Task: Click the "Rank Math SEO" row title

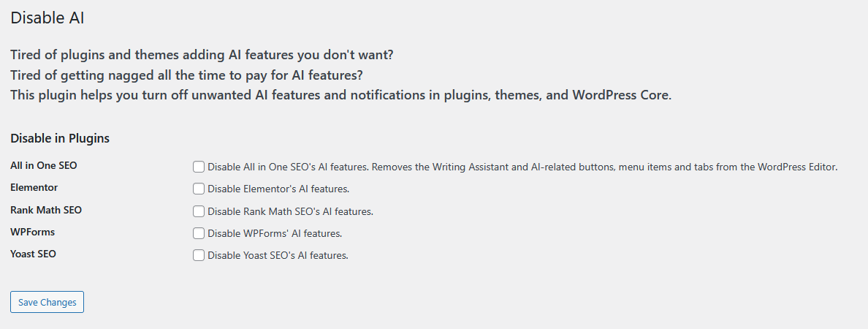Action: 46,210
